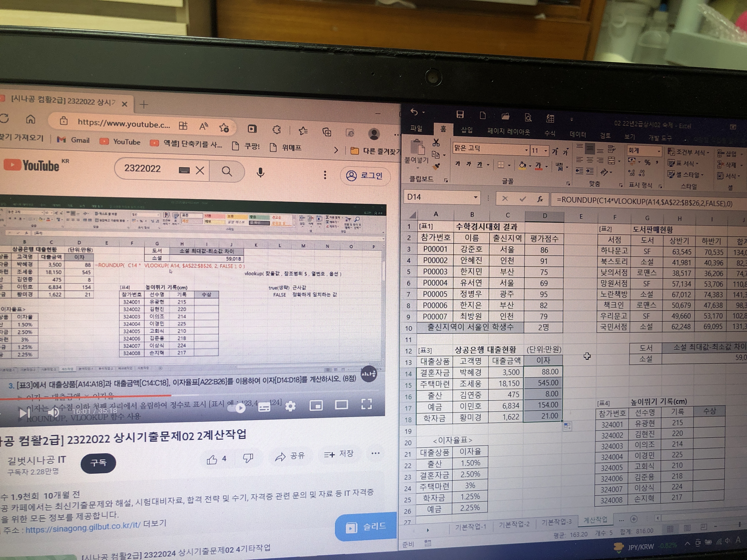Click the insert function fx icon
The image size is (747, 560).
540,199
